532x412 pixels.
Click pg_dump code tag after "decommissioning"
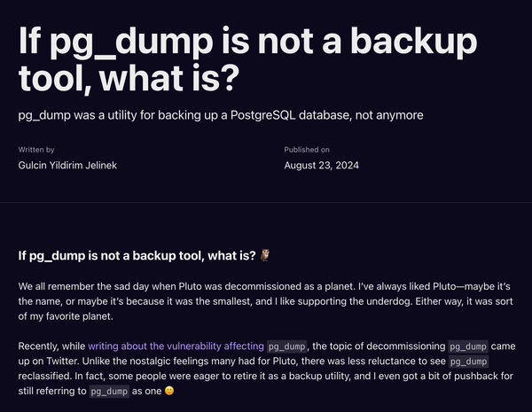click(x=469, y=346)
